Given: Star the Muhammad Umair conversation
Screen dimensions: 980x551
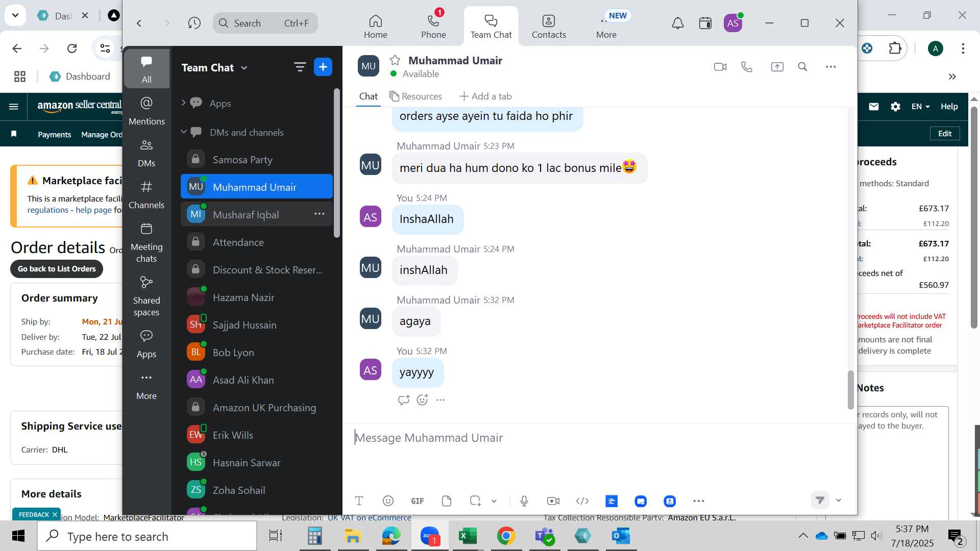Looking at the screenshot, I should click(395, 60).
